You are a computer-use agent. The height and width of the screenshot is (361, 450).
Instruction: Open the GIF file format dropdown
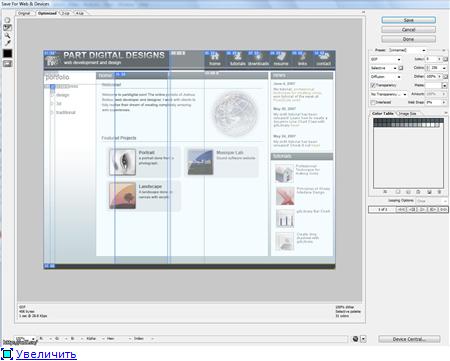pos(386,59)
